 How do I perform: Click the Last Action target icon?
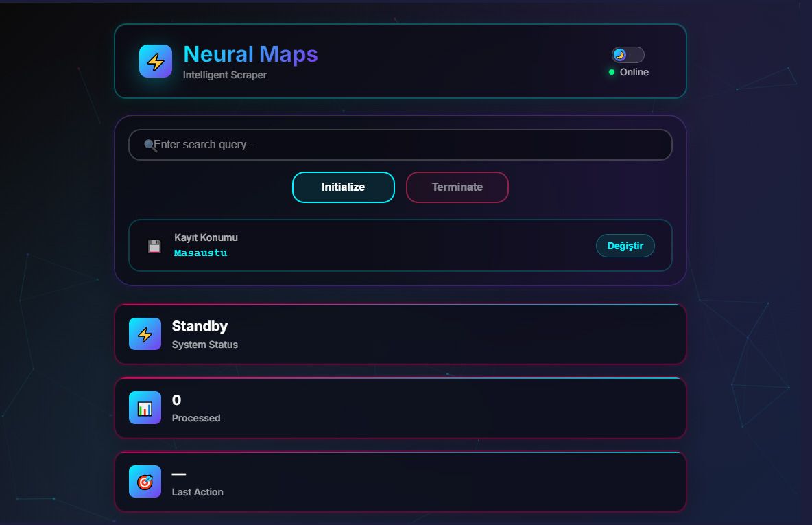(145, 482)
